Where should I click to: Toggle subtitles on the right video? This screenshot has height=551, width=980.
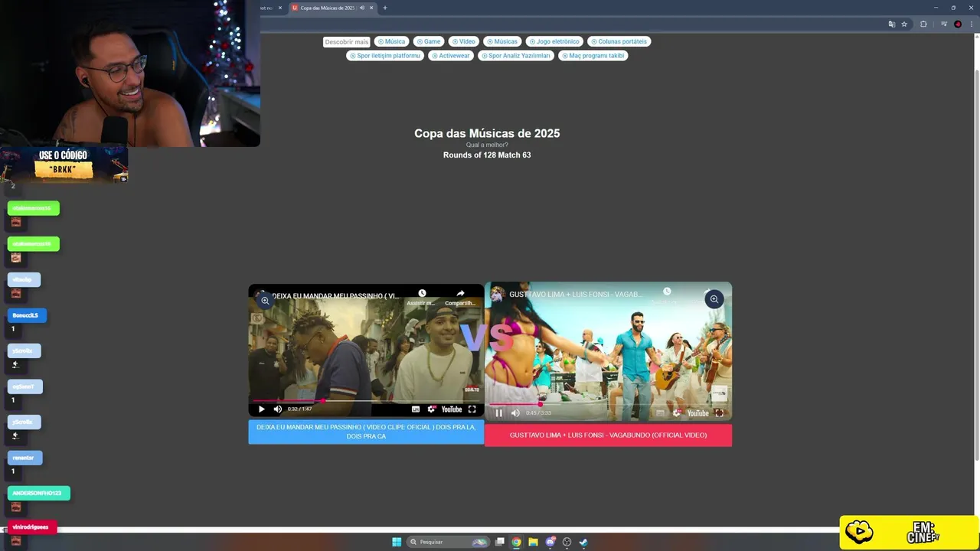(660, 413)
